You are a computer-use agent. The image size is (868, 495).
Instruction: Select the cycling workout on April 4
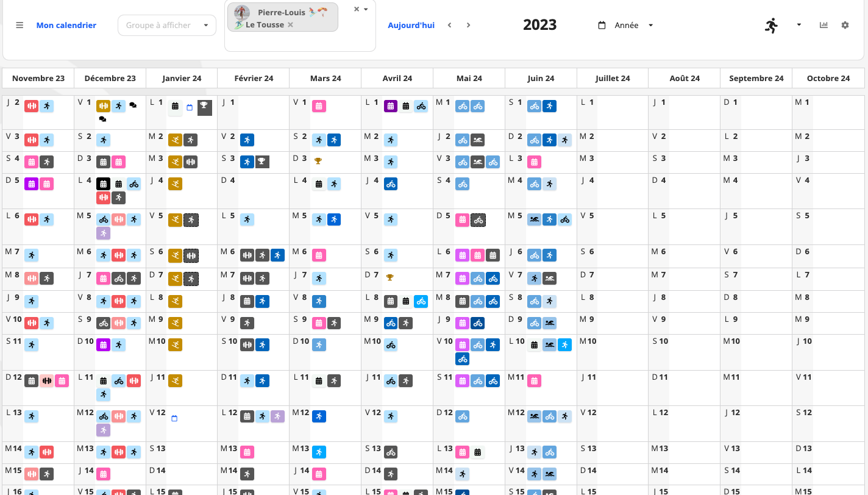pyautogui.click(x=391, y=183)
